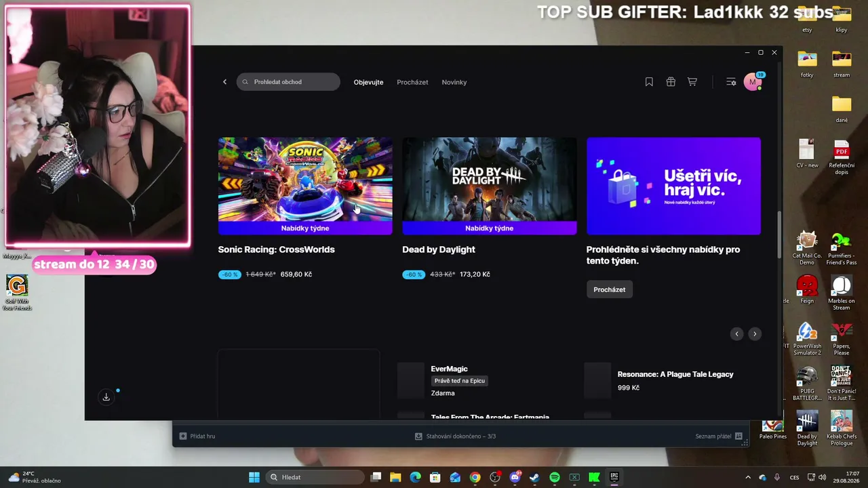Screen dimensions: 868x488
Task: Open the profile avatar with badge 19
Action: [753, 82]
